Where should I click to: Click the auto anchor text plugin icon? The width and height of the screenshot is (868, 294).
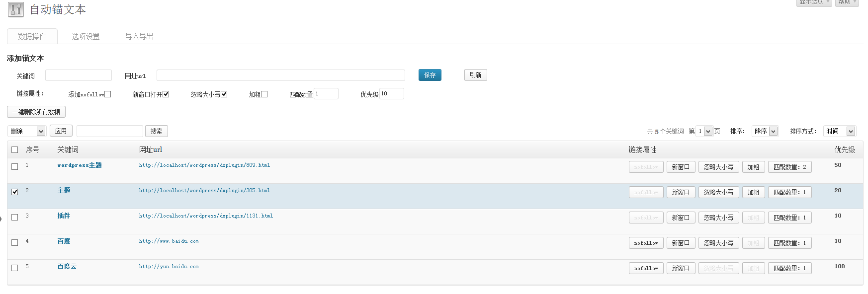coord(15,9)
